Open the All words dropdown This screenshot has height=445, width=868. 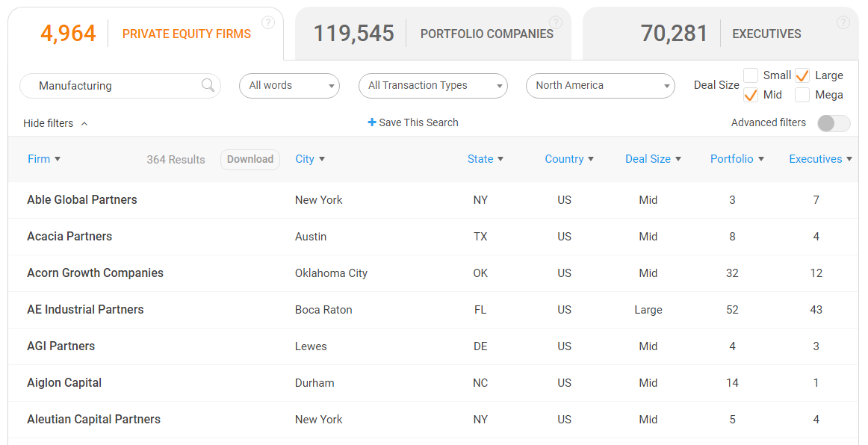pos(289,85)
